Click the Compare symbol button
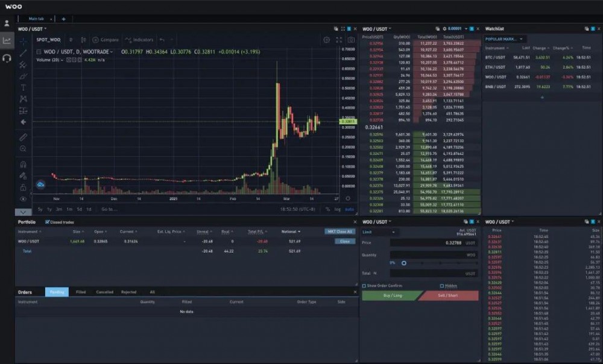Viewport: 603px width, 364px height. (x=106, y=40)
